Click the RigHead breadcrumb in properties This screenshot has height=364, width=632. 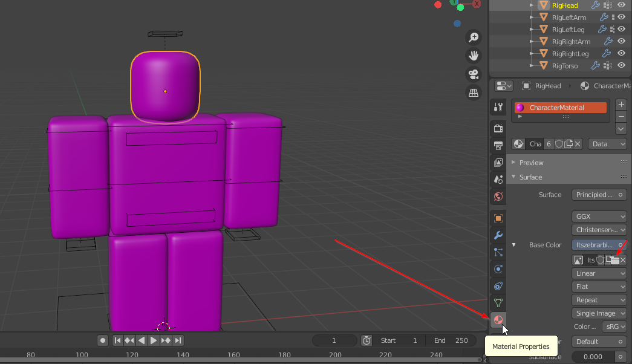pos(541,86)
